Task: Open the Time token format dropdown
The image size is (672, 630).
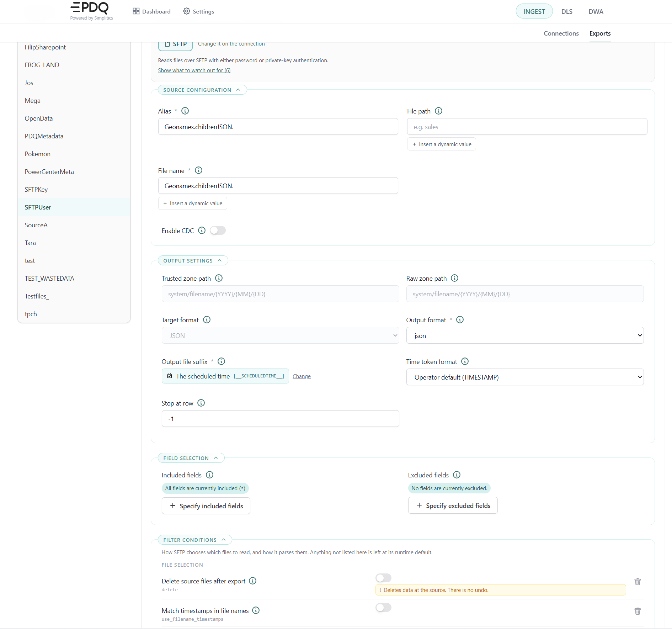Action: [525, 377]
